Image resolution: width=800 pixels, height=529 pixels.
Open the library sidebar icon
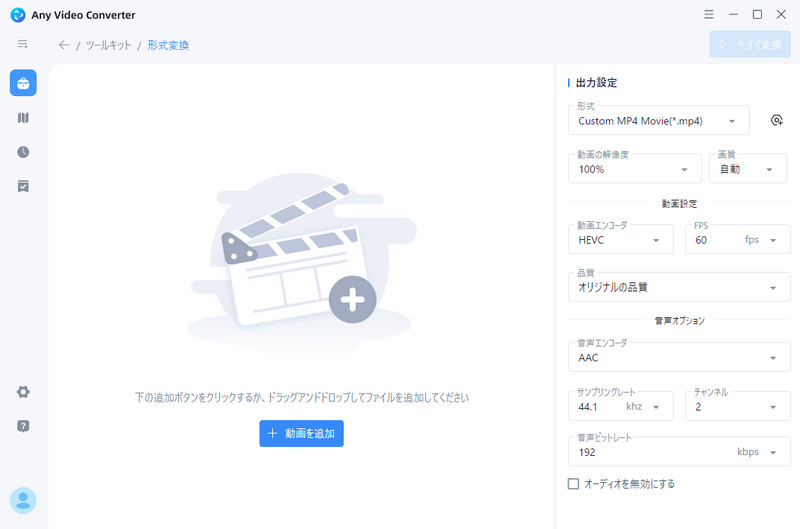coord(23,118)
